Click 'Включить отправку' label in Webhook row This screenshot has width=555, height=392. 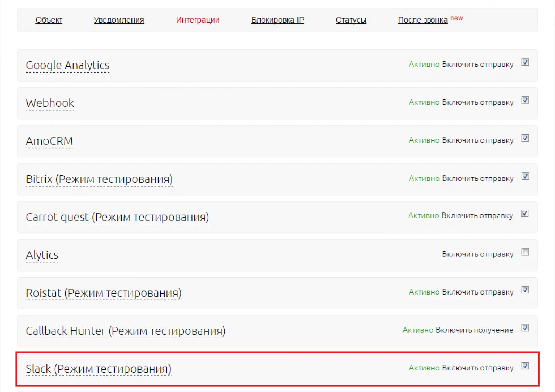click(478, 103)
